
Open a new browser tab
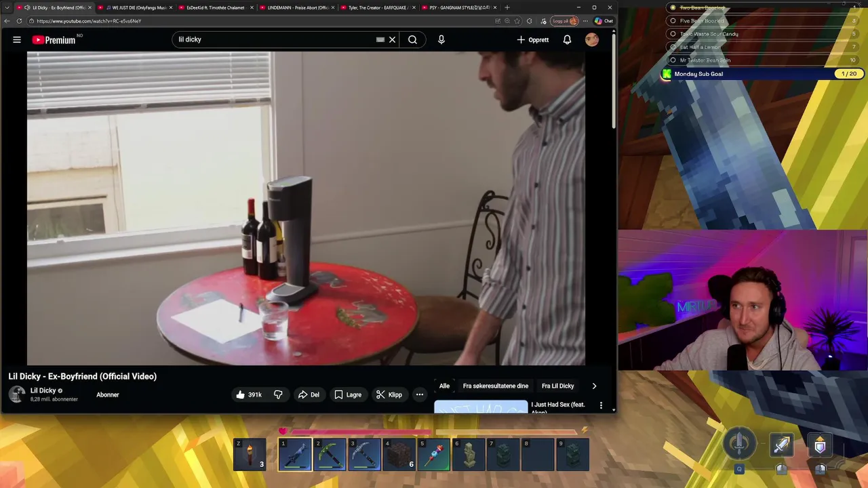pyautogui.click(x=507, y=7)
